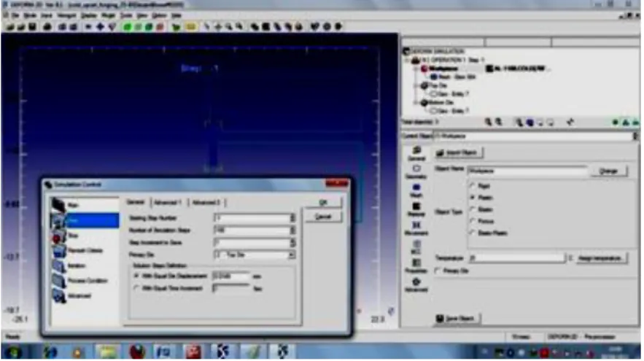Collapse the Operation 1 tree node
Viewport: 644px width, 361px height.
(408, 60)
